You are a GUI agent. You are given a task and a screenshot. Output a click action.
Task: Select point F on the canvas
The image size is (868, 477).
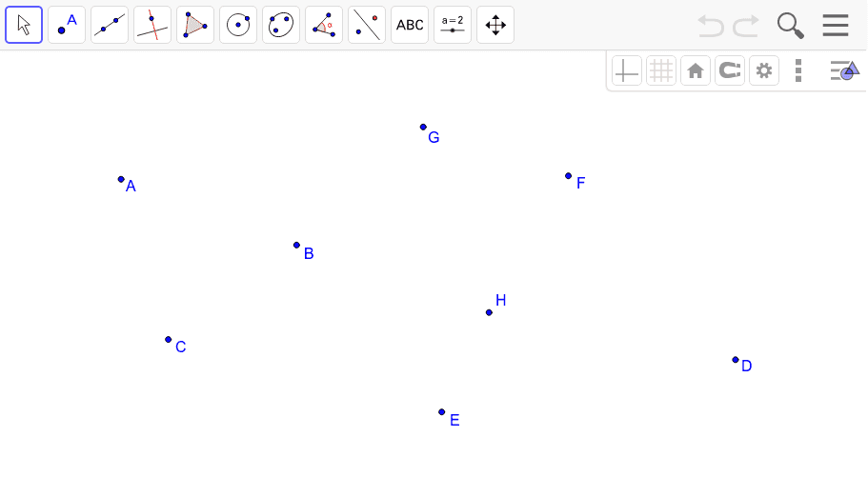(x=568, y=176)
